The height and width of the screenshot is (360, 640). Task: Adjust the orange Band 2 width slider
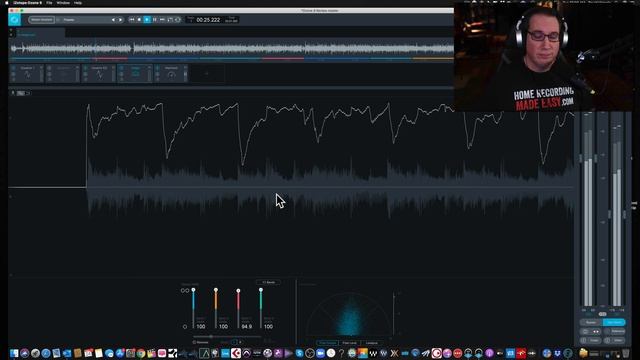click(x=216, y=308)
